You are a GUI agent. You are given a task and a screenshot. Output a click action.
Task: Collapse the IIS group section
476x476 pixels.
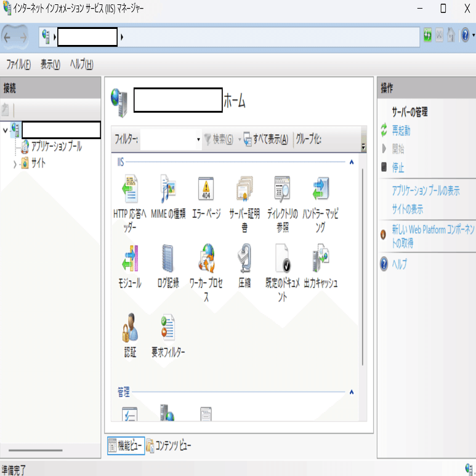point(352,162)
